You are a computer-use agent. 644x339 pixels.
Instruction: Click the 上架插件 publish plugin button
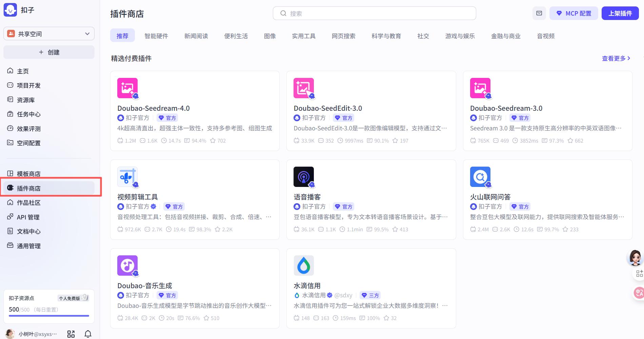pos(620,13)
